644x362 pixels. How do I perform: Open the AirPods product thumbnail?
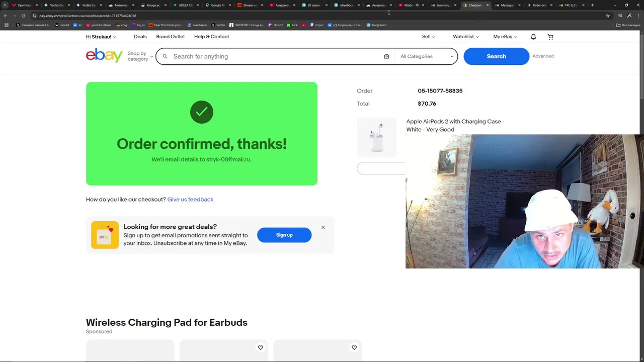point(376,137)
